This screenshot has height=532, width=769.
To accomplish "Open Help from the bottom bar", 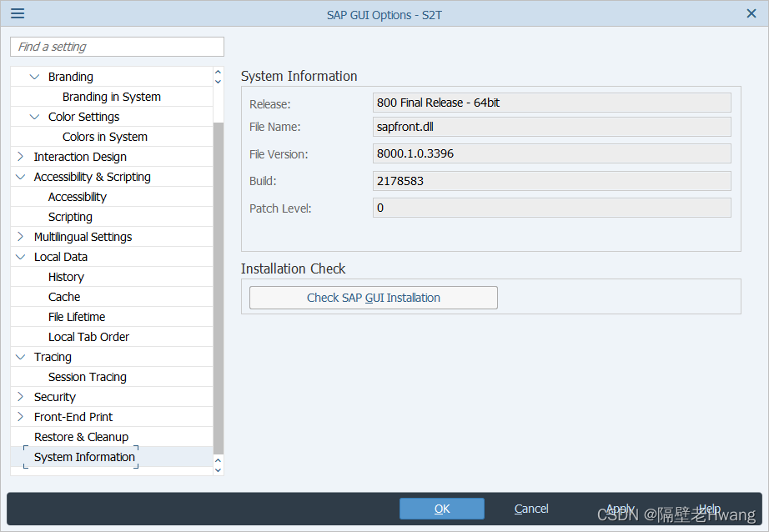I will [709, 509].
